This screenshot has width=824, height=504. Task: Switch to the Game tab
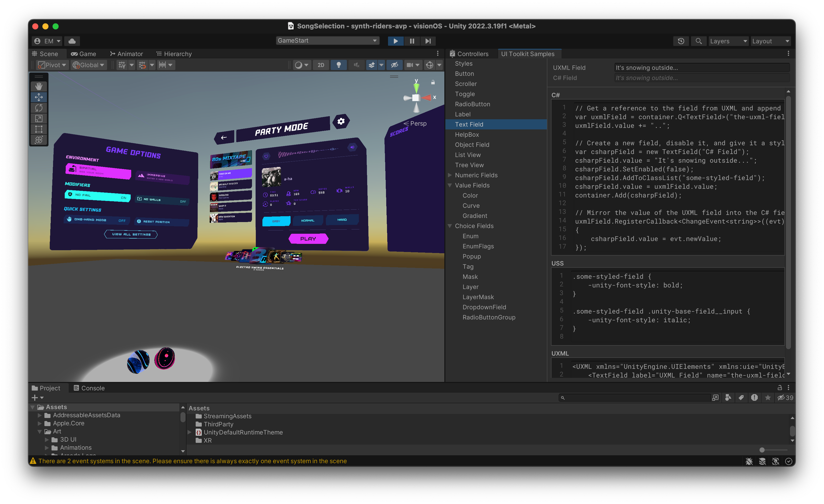[83, 54]
